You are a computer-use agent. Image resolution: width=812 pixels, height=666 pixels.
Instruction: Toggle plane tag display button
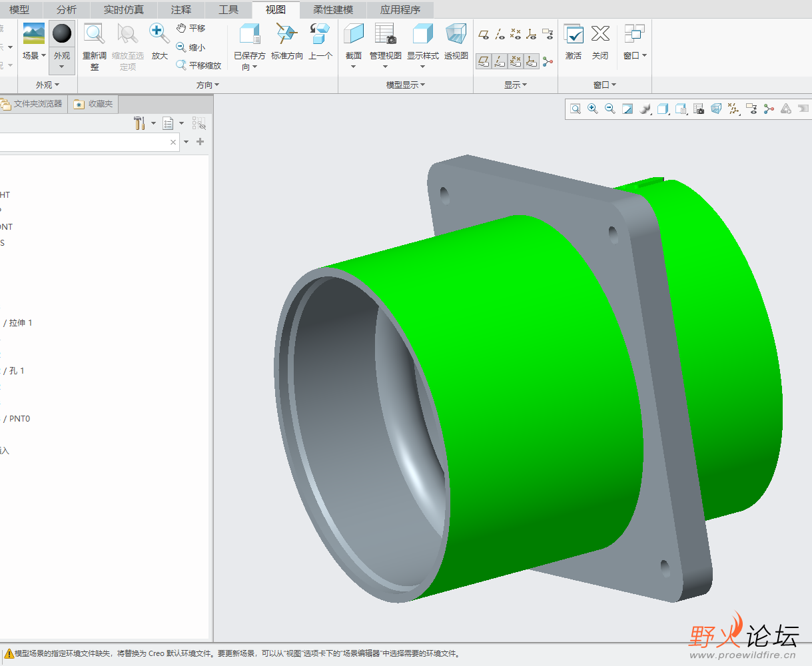tap(484, 61)
